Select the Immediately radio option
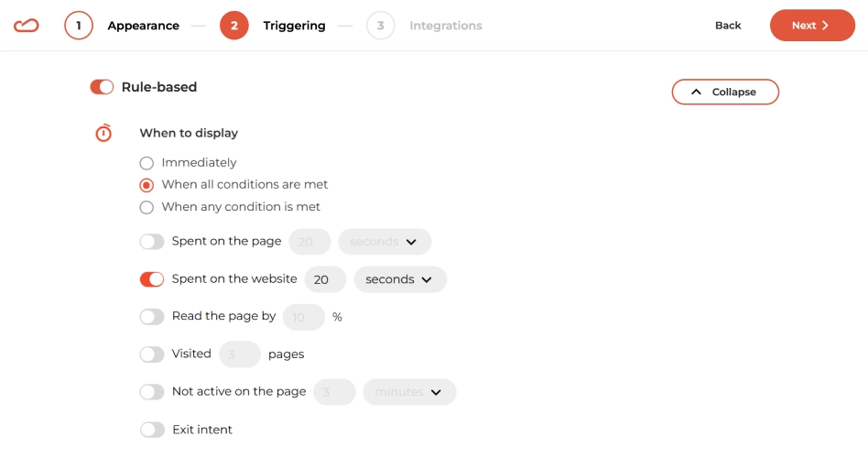868x458 pixels. 146,163
